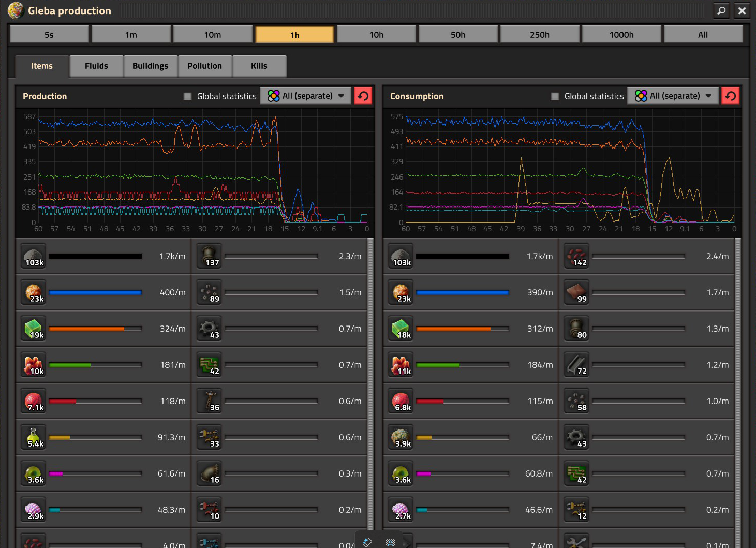This screenshot has height=548, width=756.
Task: Select the copper plate icon showing 99
Action: tap(577, 292)
